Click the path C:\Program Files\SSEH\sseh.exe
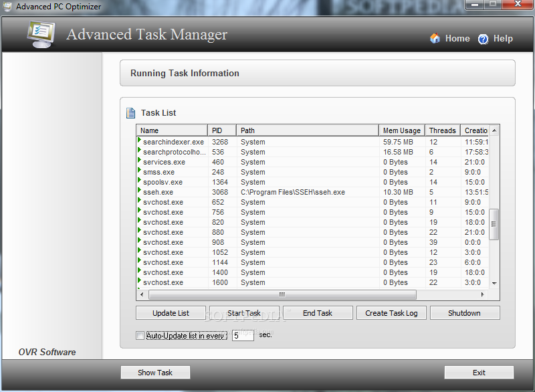535x392 pixels. [293, 192]
